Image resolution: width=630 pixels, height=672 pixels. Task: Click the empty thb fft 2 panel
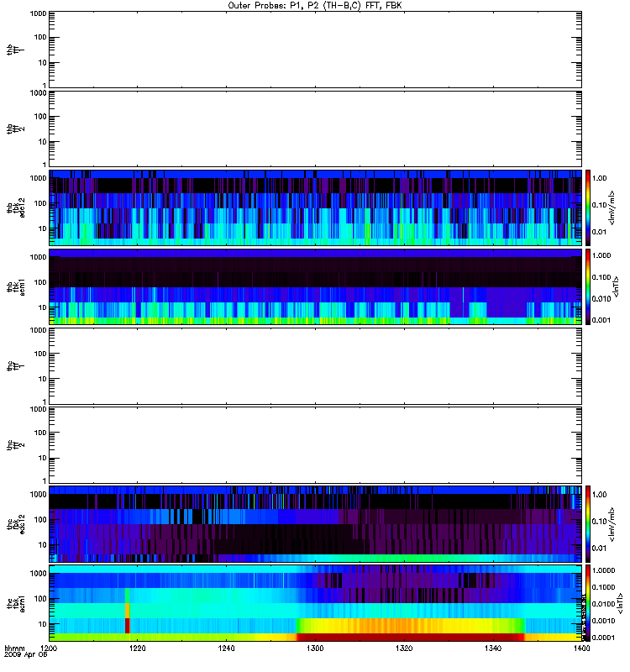[x=316, y=129]
